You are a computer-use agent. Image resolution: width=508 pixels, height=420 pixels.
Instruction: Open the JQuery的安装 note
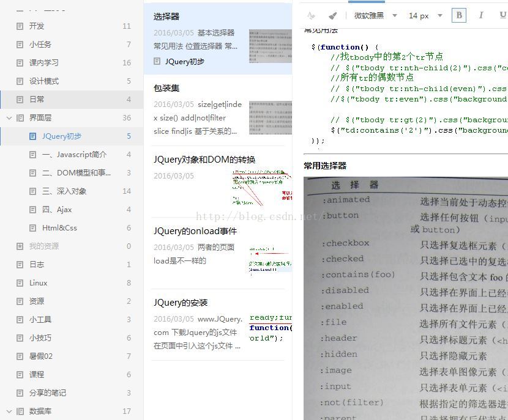point(218,325)
